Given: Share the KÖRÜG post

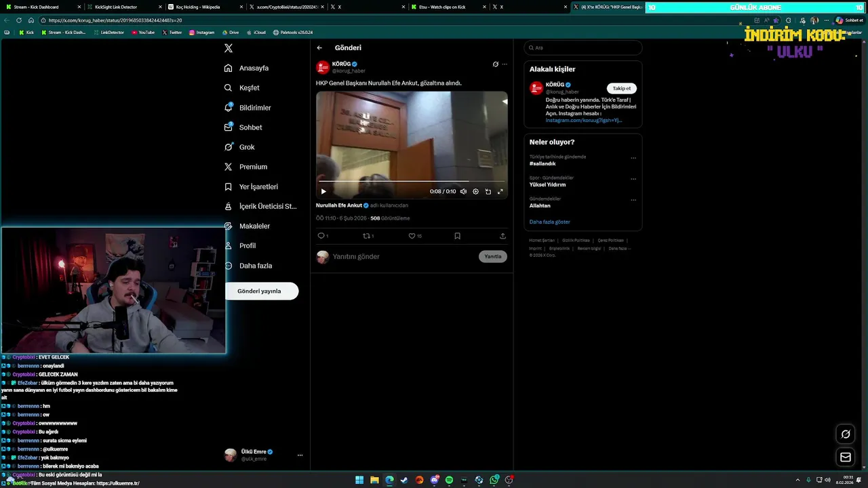Looking at the screenshot, I should [502, 236].
